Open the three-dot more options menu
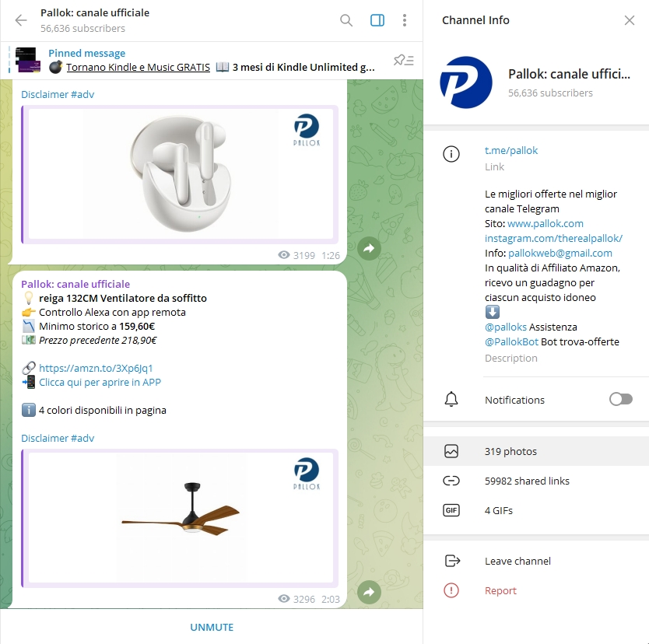649x644 pixels. pos(405,20)
